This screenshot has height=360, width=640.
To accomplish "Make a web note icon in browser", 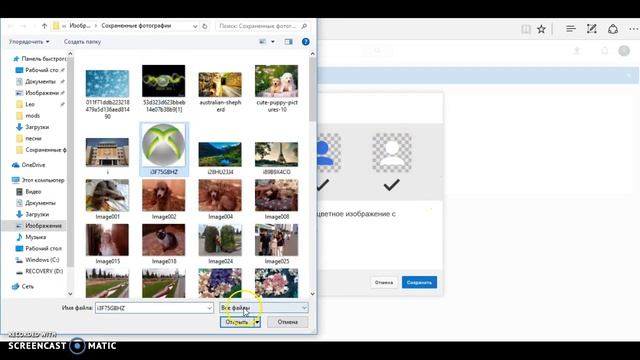I will [x=591, y=29].
